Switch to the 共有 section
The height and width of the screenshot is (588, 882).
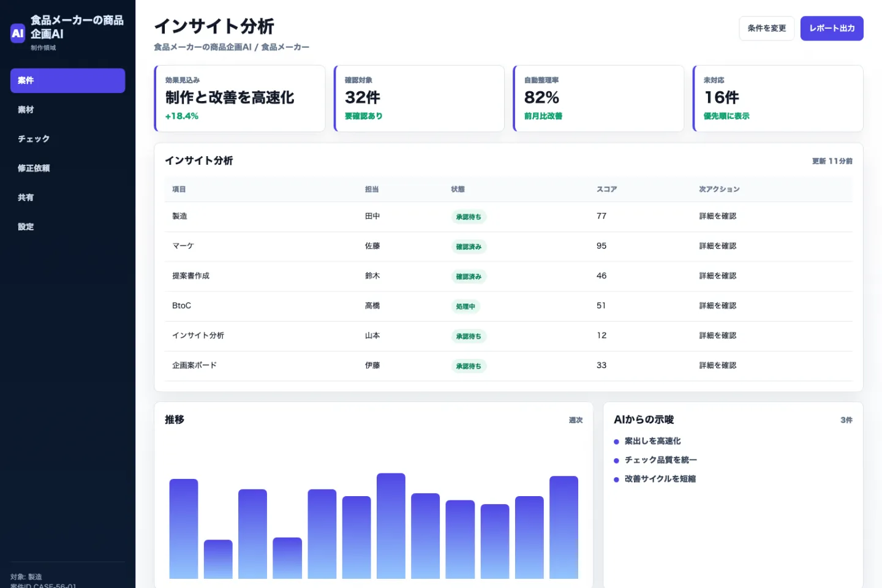point(67,197)
